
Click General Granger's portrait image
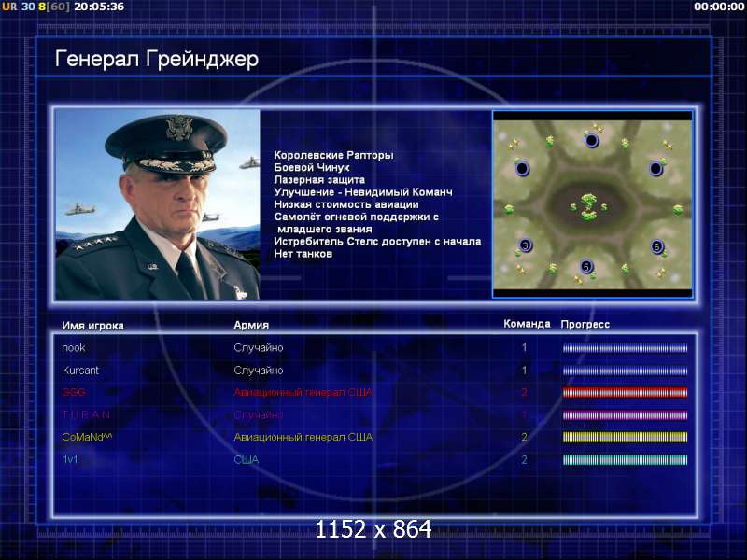pyautogui.click(x=158, y=204)
